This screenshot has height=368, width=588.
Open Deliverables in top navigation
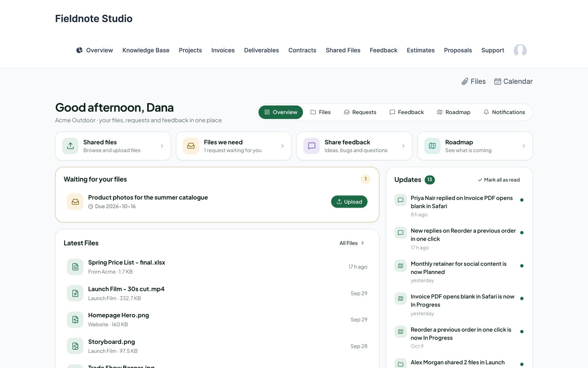pos(262,50)
